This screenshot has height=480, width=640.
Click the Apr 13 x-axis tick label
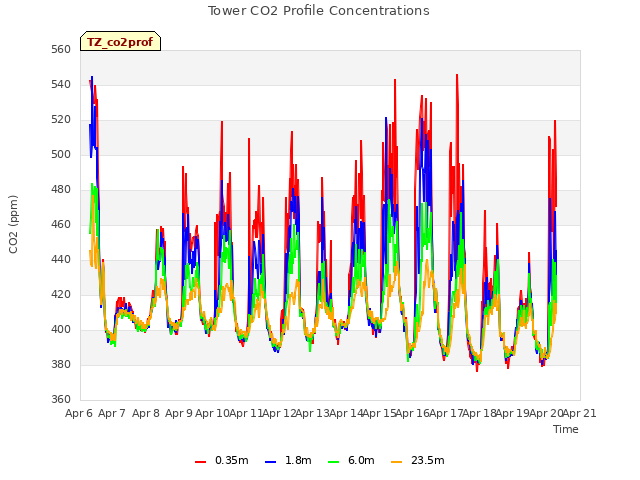[312, 413]
